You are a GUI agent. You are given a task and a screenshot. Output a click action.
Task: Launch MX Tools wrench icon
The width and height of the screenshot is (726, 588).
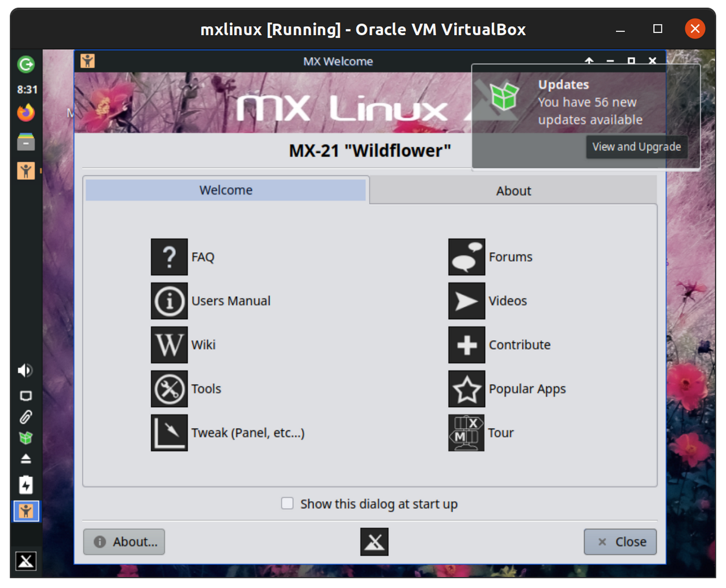click(x=169, y=389)
